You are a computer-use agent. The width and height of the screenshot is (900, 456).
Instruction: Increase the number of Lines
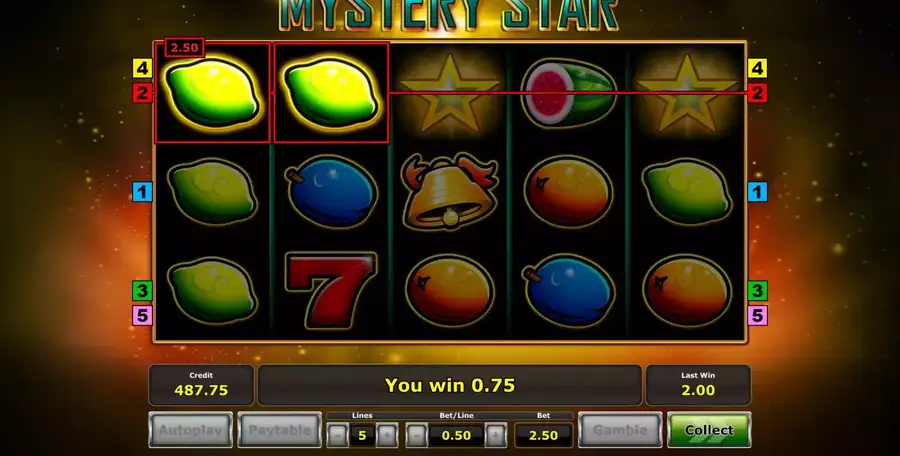tap(386, 435)
